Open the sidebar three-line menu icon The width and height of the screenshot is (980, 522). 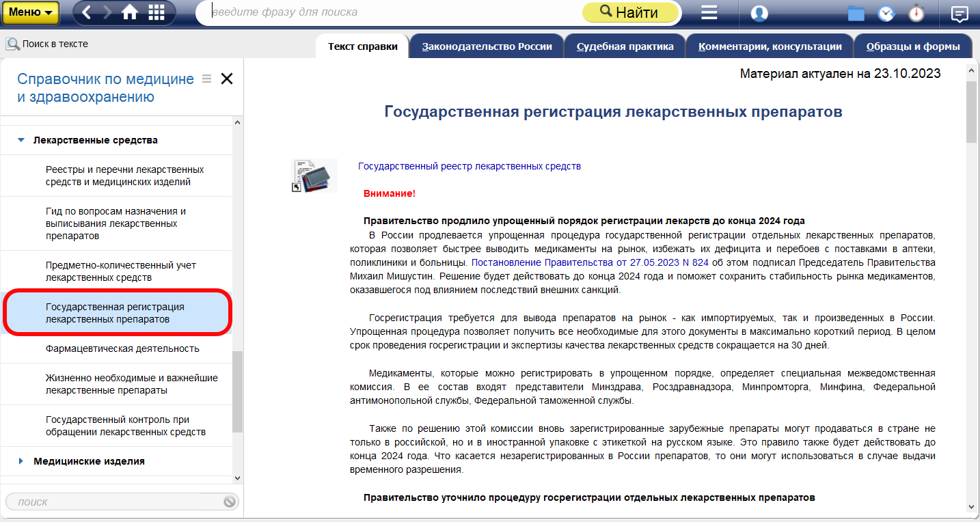(207, 79)
